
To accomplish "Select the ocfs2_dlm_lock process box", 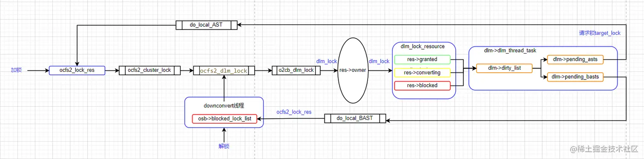I will pyautogui.click(x=224, y=71).
